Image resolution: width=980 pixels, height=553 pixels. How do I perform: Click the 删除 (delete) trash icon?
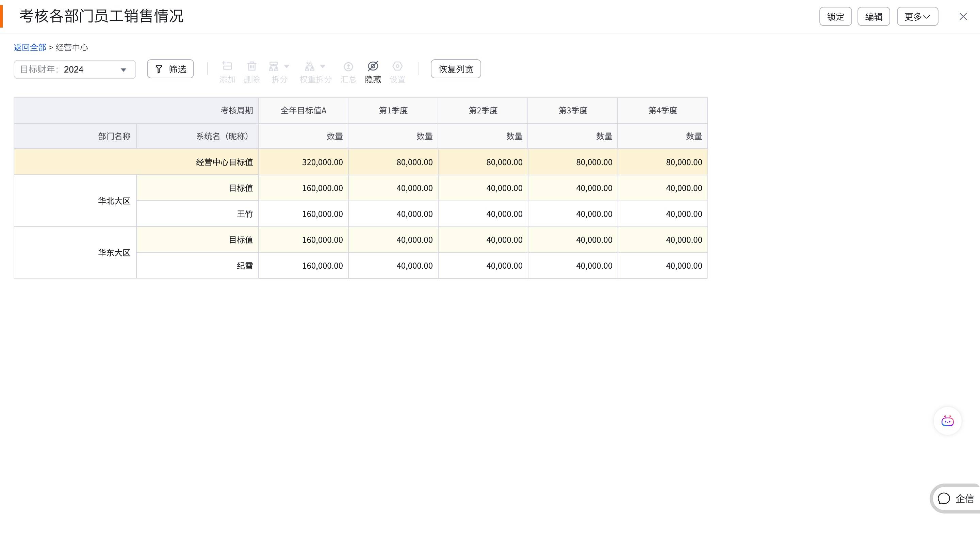(x=251, y=67)
